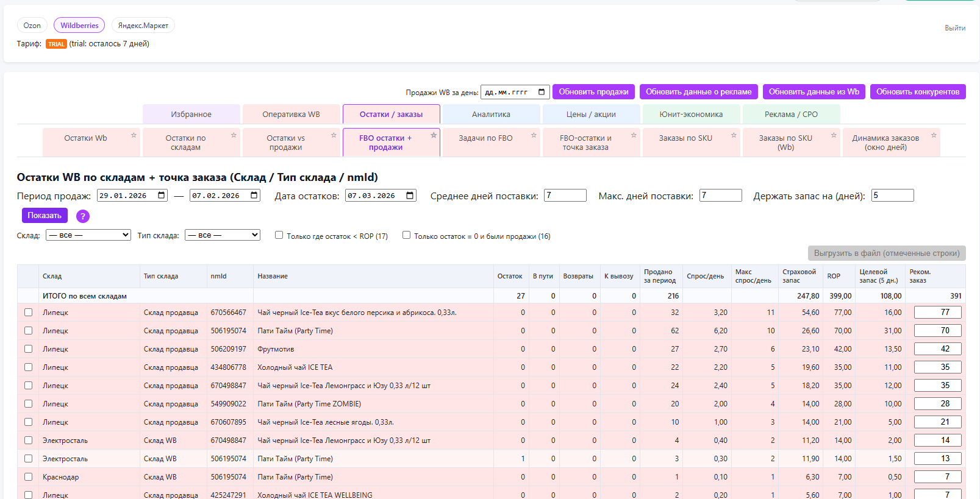Favorite the Остатки Wb tab star

[134, 135]
